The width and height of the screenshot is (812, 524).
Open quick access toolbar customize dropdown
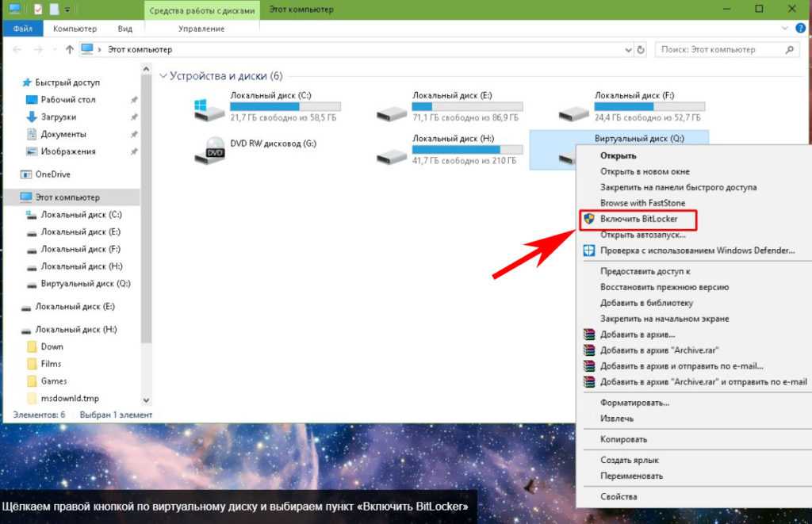[67, 10]
